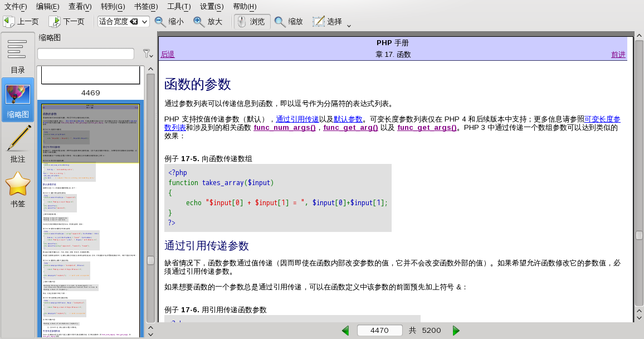This screenshot has height=339, width=644.
Task: Go to previous page via 上一页 toolbar button
Action: (x=21, y=21)
